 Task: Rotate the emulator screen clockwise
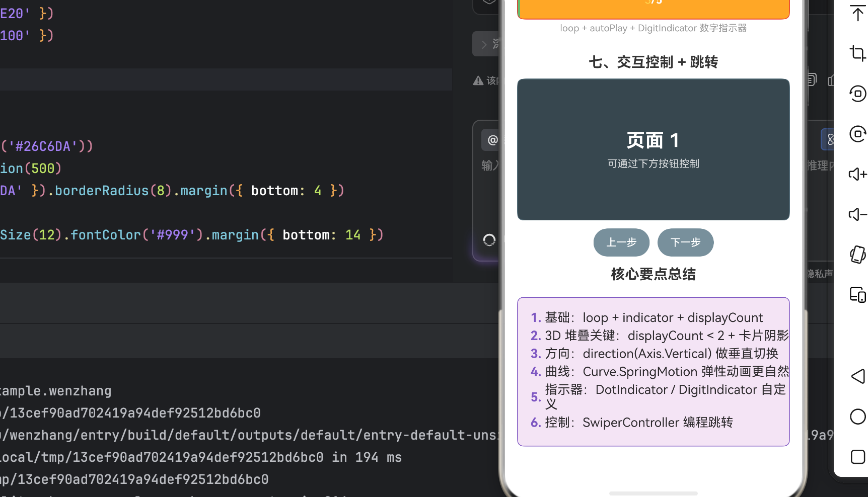point(858,134)
